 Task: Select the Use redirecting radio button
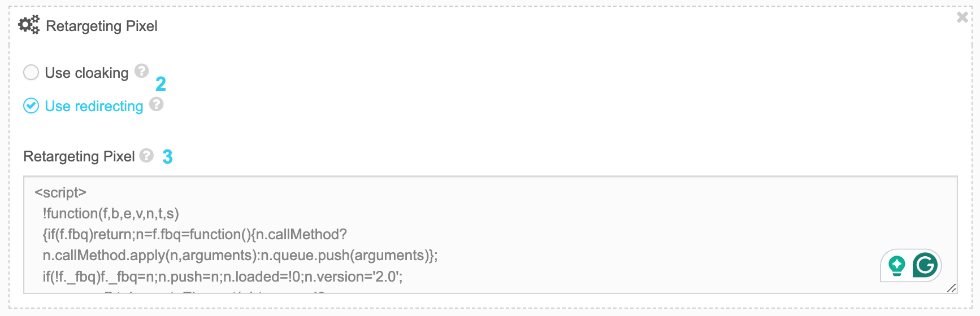31,106
